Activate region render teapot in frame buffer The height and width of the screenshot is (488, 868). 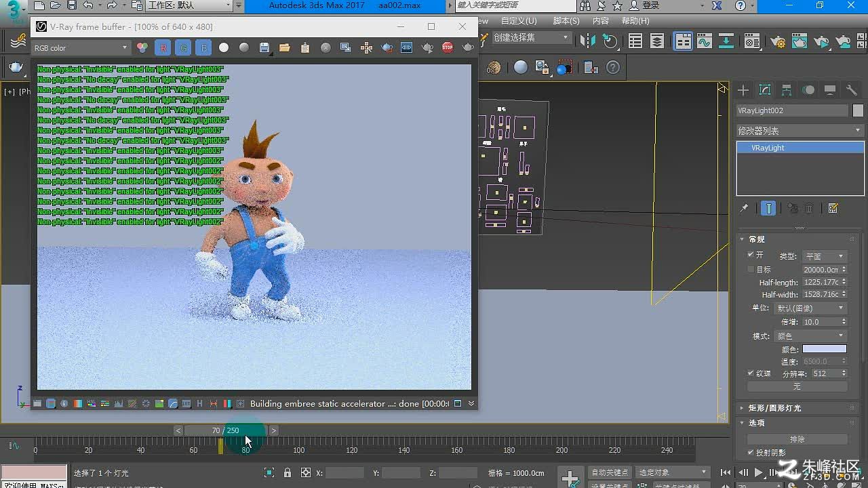[387, 47]
